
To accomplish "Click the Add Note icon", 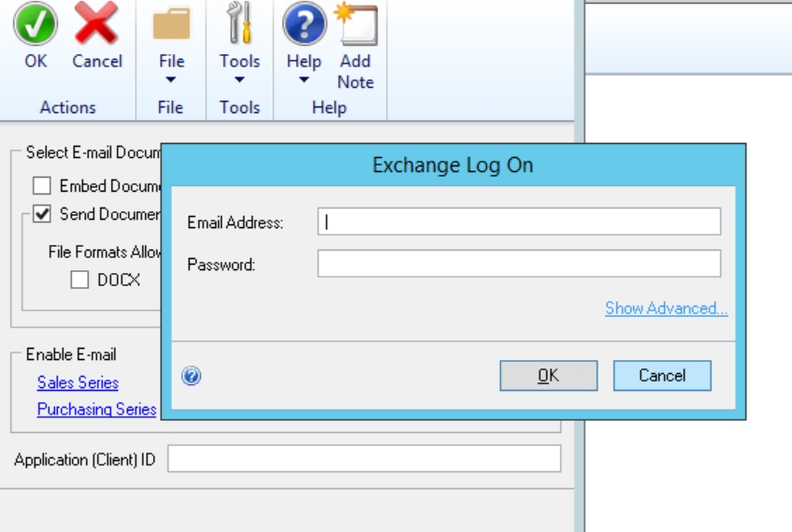I will (x=355, y=24).
